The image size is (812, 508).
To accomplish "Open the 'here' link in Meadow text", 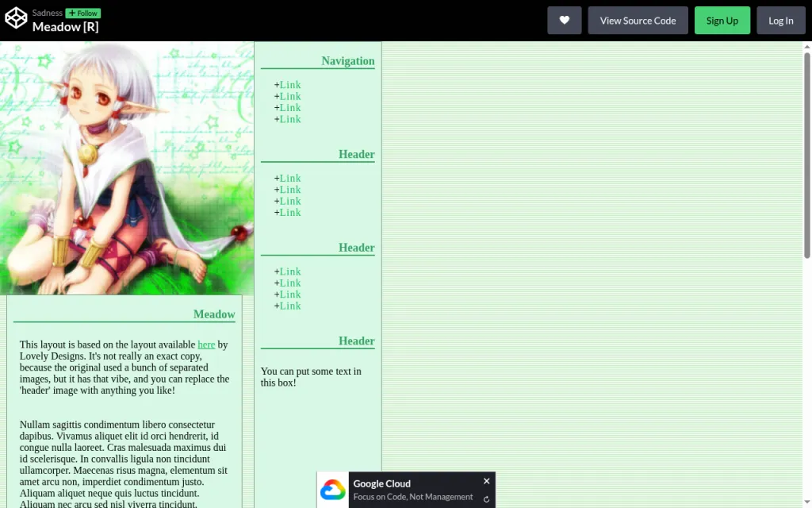I will click(x=206, y=344).
